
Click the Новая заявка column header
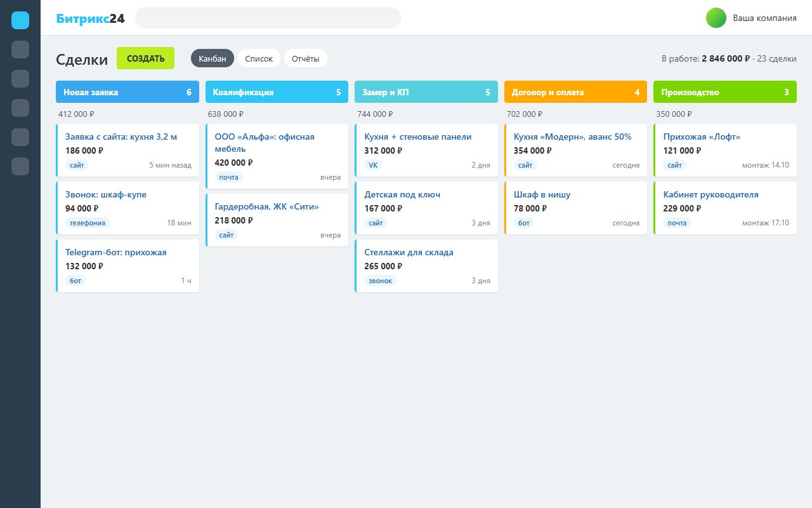click(128, 92)
